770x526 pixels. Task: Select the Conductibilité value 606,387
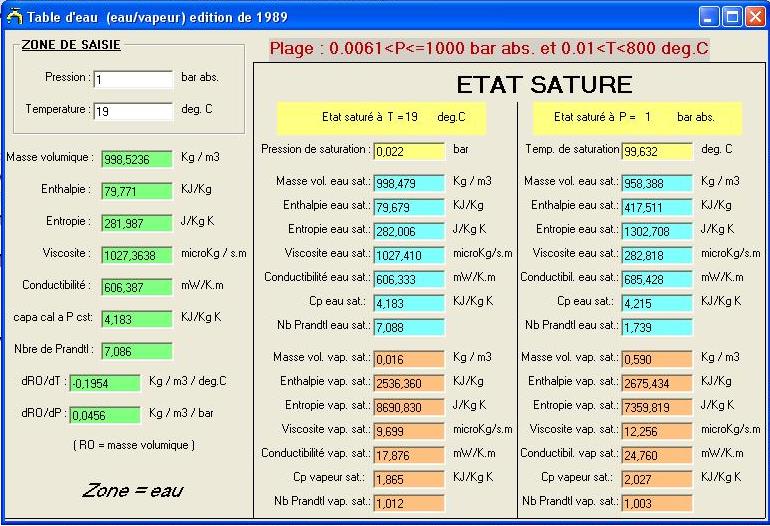pyautogui.click(x=137, y=287)
